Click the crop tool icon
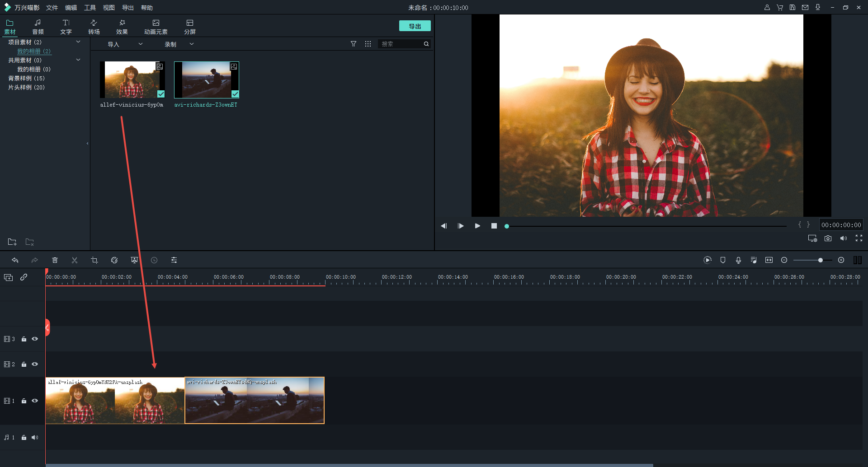The width and height of the screenshot is (868, 467). coord(94,260)
